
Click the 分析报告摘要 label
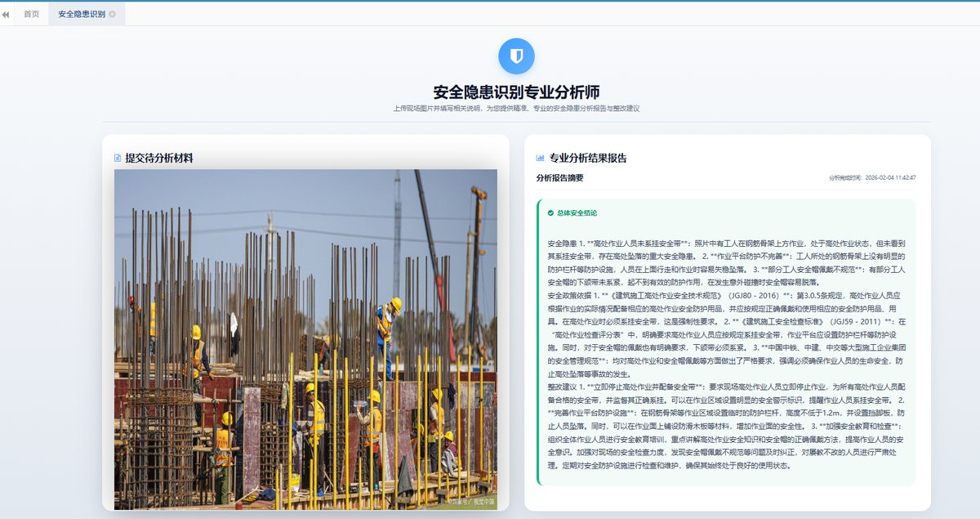(559, 177)
